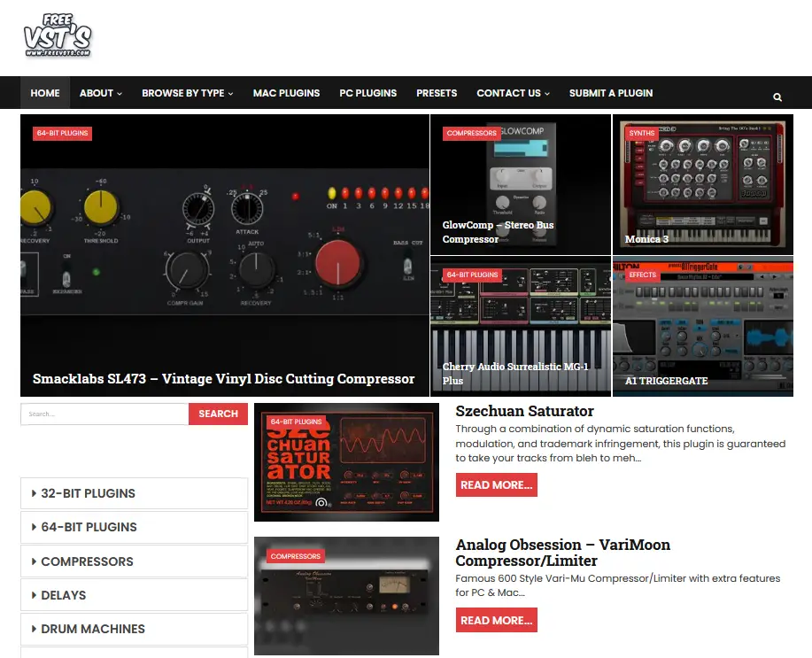Expand the ABOUT dropdown menu
812x658 pixels.
point(101,93)
